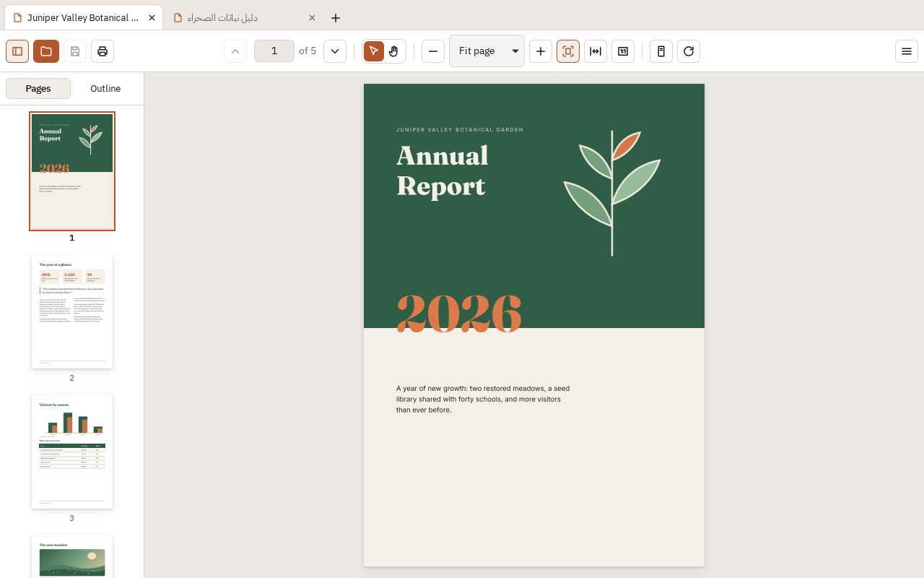Click the 'A year of new growth' paragraph

(x=483, y=399)
